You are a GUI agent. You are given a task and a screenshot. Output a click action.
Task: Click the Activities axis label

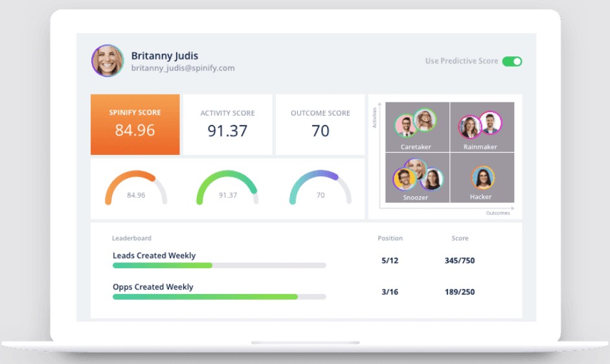[374, 118]
